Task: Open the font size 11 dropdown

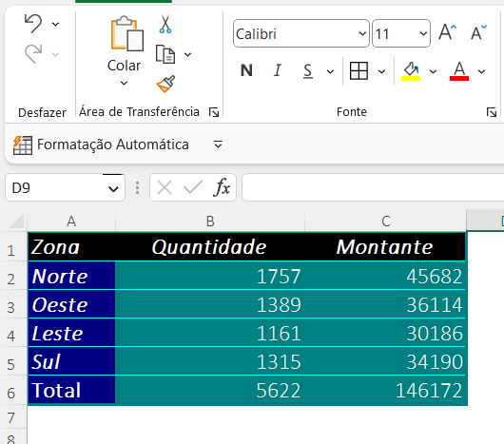Action: tap(423, 33)
